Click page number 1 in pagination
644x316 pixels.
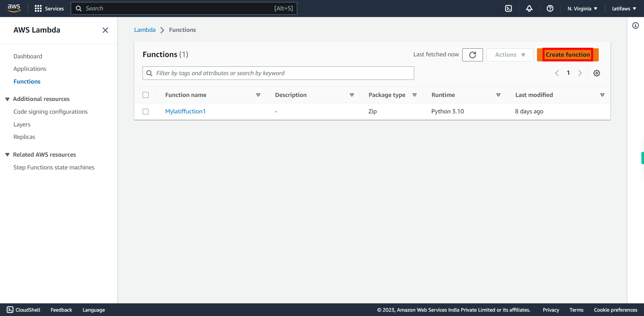click(x=568, y=73)
